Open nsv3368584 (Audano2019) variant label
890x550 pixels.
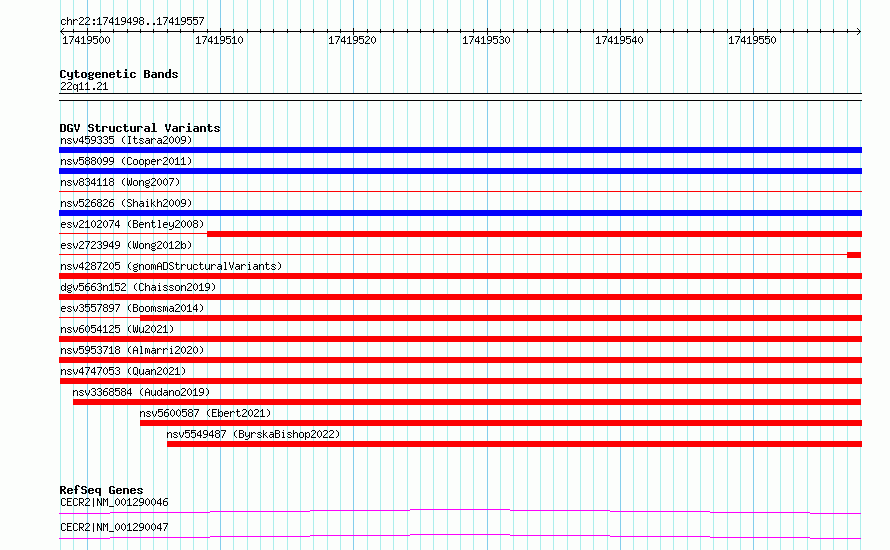tap(141, 392)
